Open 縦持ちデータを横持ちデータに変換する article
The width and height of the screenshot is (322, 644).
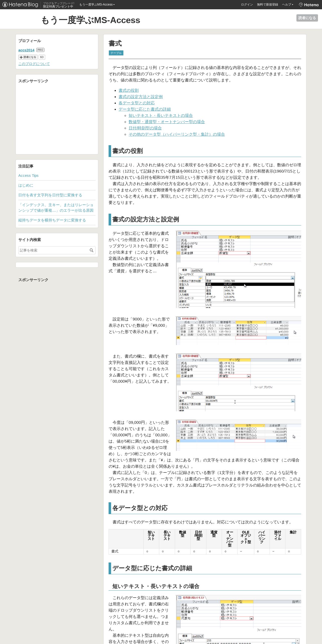point(52,220)
